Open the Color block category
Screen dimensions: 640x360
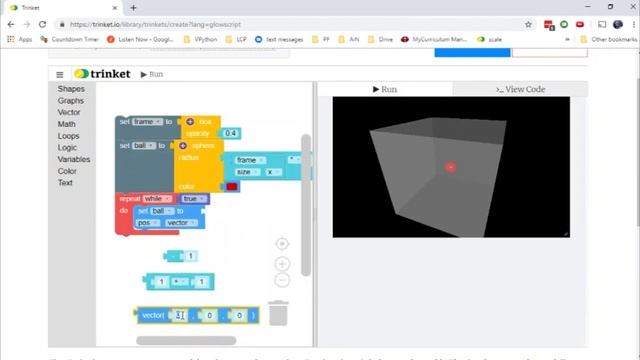(67, 171)
